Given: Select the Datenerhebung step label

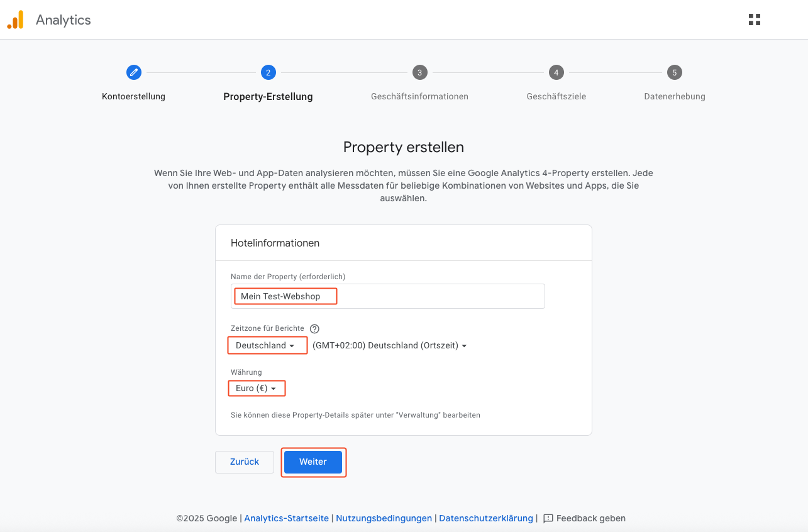Looking at the screenshot, I should tap(674, 96).
